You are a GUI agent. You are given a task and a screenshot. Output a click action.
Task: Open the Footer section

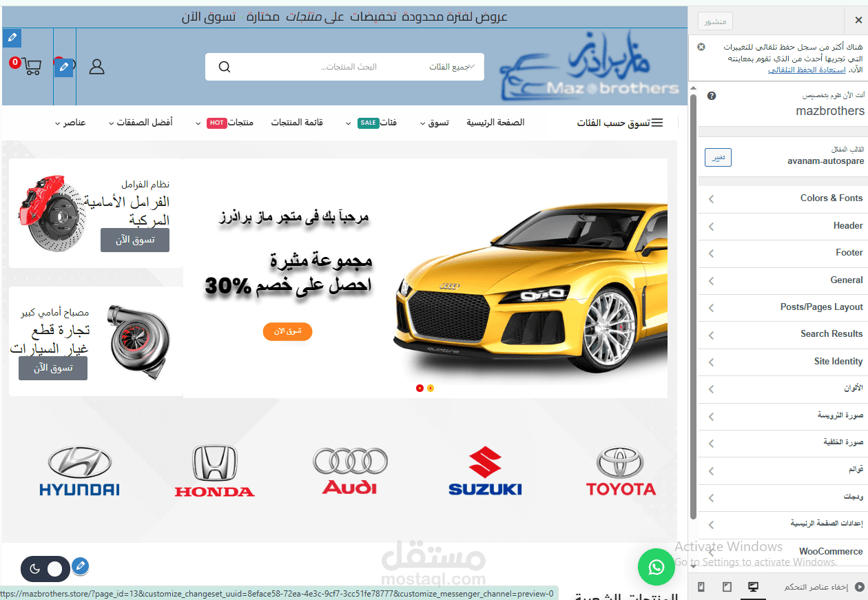(x=783, y=253)
